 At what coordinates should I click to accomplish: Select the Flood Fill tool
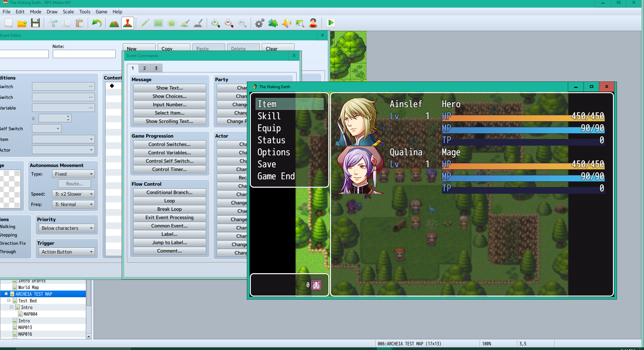185,23
